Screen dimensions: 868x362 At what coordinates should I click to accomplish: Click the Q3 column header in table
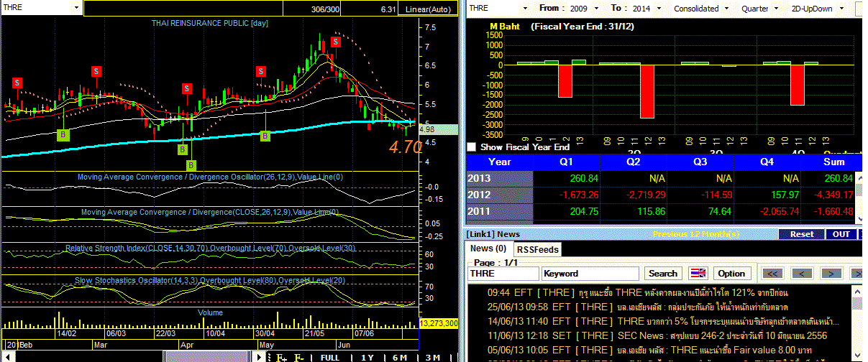700,162
